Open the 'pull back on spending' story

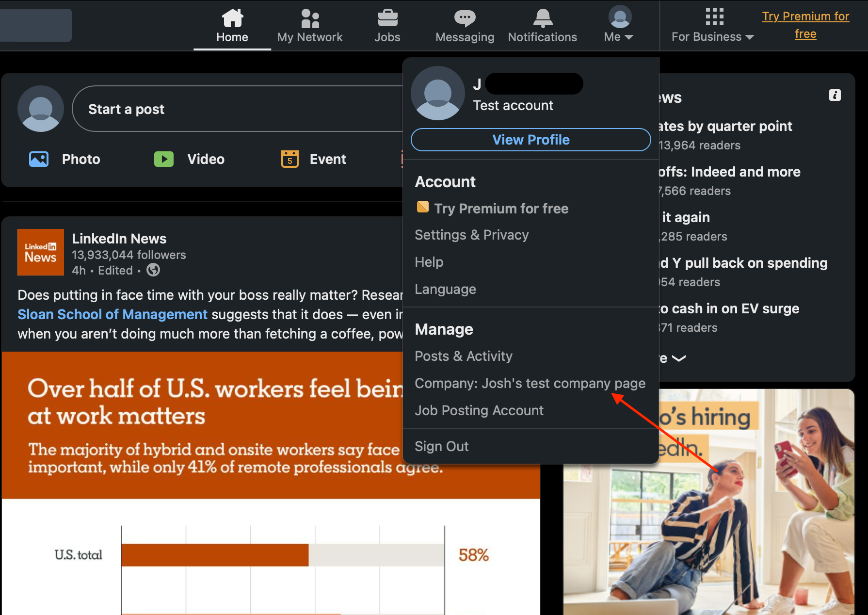743,263
